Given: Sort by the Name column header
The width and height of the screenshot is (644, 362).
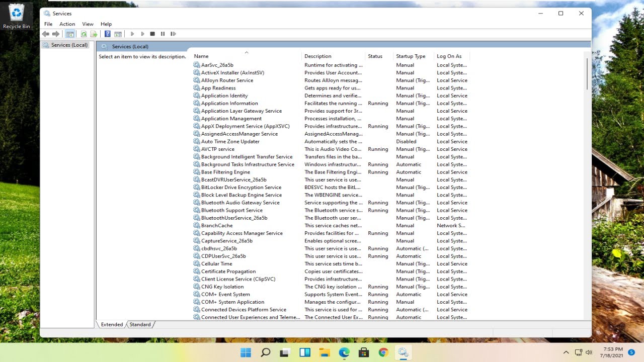Looking at the screenshot, I should click(247, 56).
